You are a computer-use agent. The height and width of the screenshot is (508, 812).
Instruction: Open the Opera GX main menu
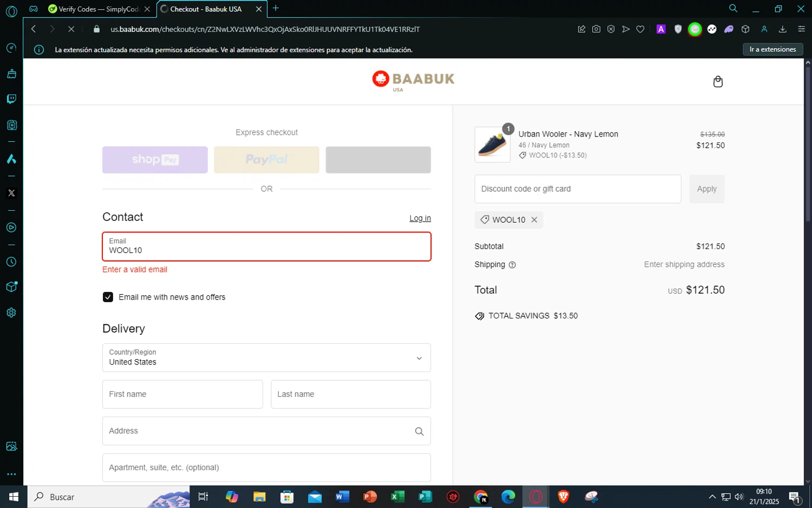11,11
